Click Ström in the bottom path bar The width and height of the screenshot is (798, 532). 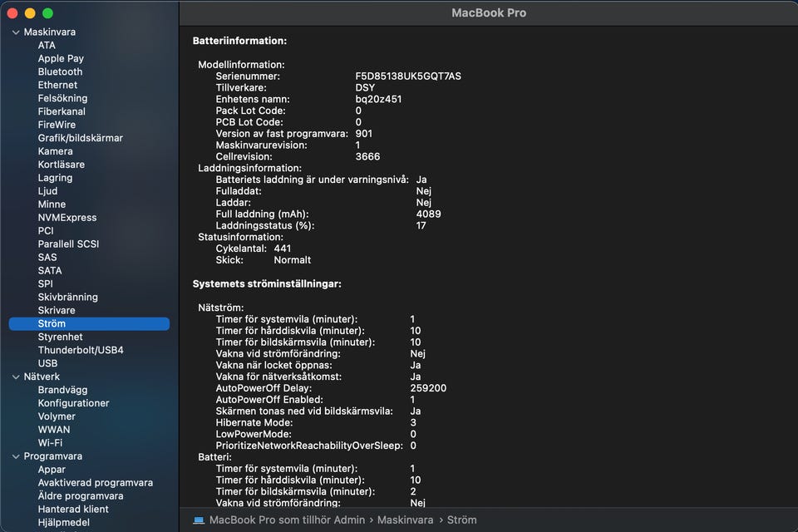pos(461,520)
